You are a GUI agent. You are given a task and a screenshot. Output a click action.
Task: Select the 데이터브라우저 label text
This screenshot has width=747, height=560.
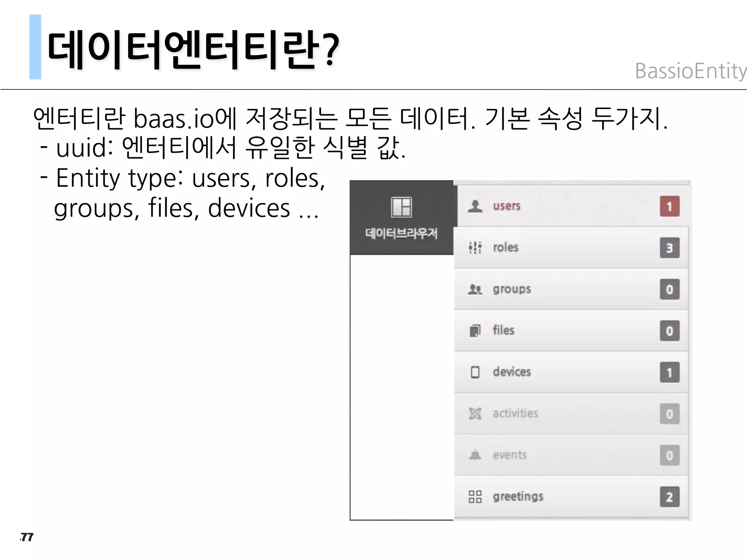pos(401,233)
